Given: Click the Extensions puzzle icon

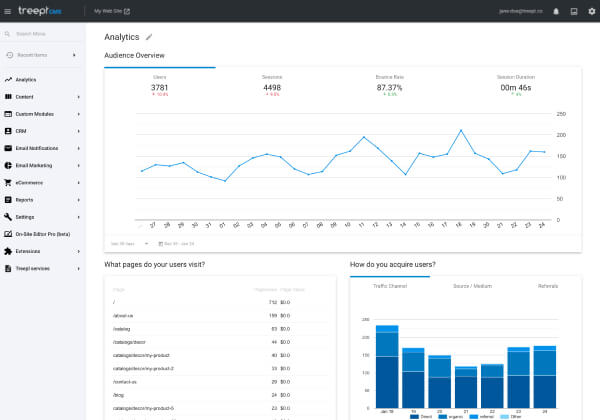Looking at the screenshot, I should pos(8,251).
